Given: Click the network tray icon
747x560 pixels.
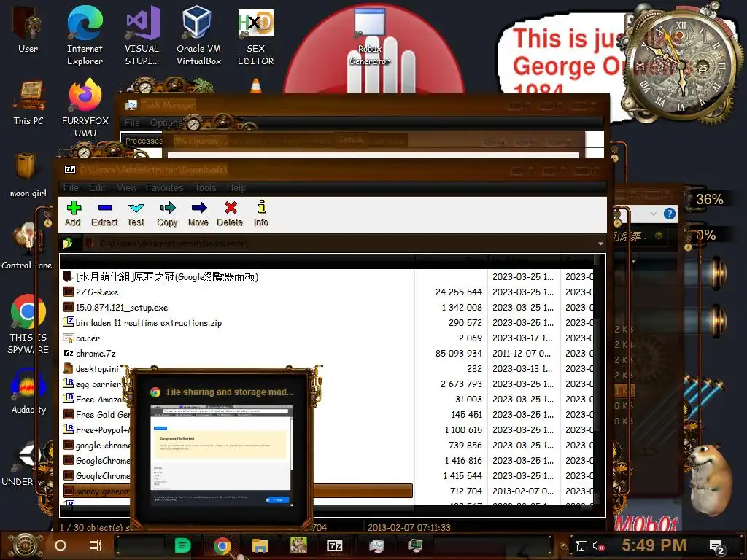Looking at the screenshot, I should coord(581,545).
